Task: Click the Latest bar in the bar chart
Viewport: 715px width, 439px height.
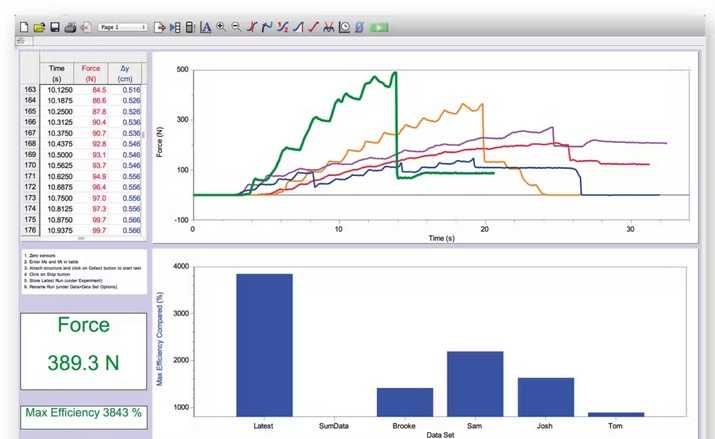Action: click(x=264, y=345)
